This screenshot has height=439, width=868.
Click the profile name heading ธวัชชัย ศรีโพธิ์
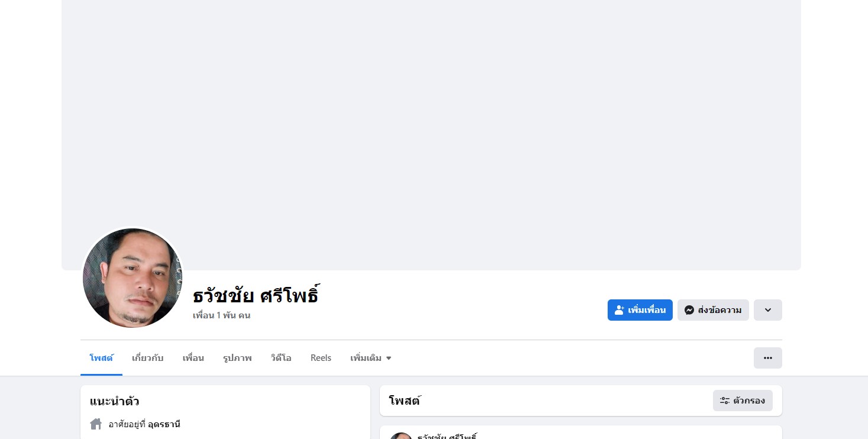tap(256, 295)
